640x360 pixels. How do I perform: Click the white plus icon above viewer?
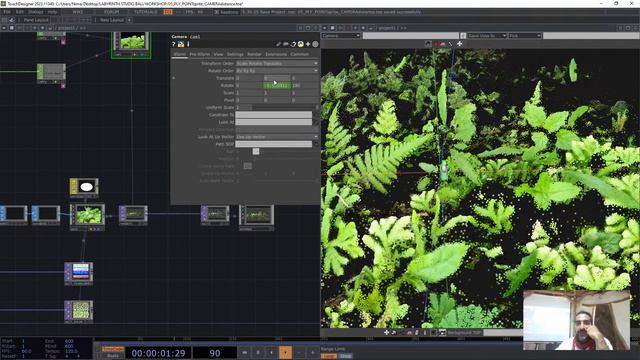click(x=460, y=43)
